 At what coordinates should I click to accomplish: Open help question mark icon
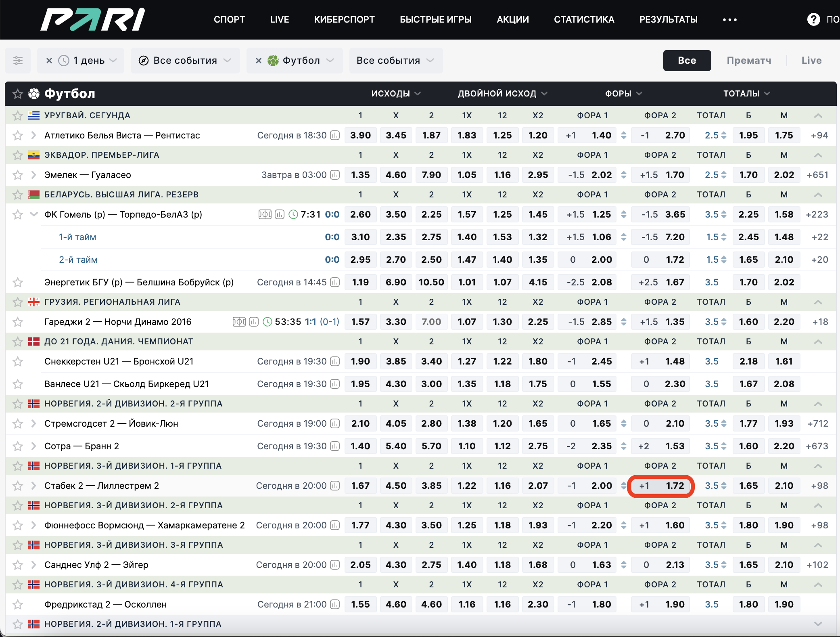click(x=813, y=19)
